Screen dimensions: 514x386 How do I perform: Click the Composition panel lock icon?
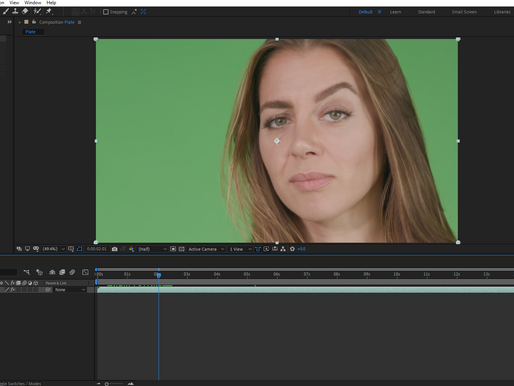(34, 22)
